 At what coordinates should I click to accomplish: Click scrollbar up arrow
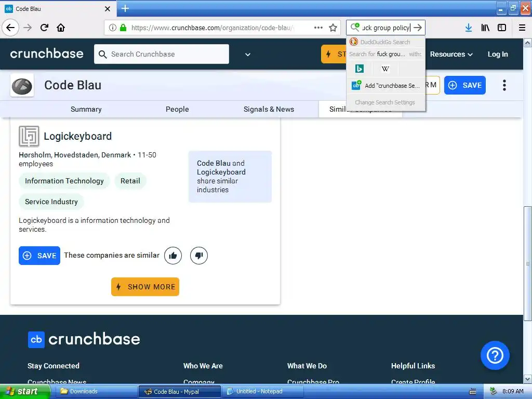click(x=528, y=43)
